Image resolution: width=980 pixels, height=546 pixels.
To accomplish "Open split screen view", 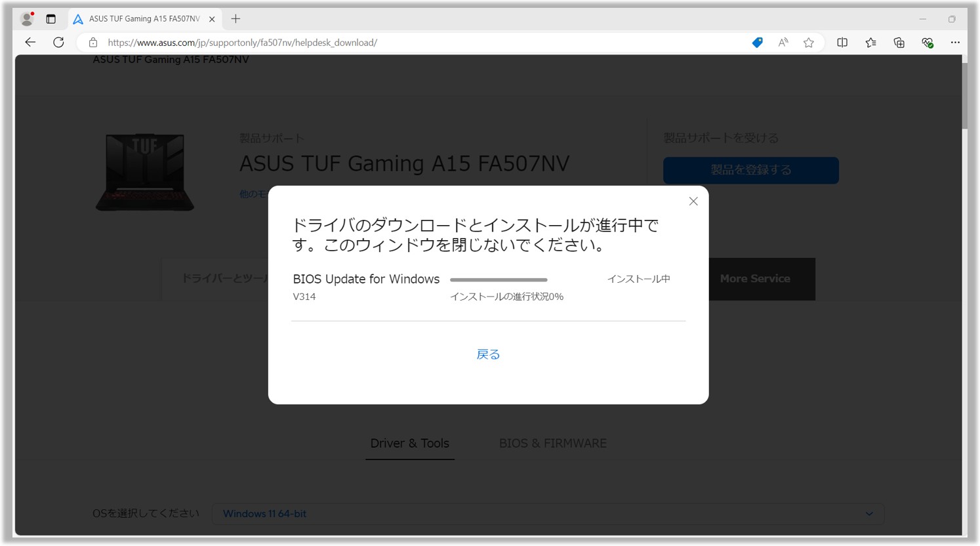I will (842, 43).
